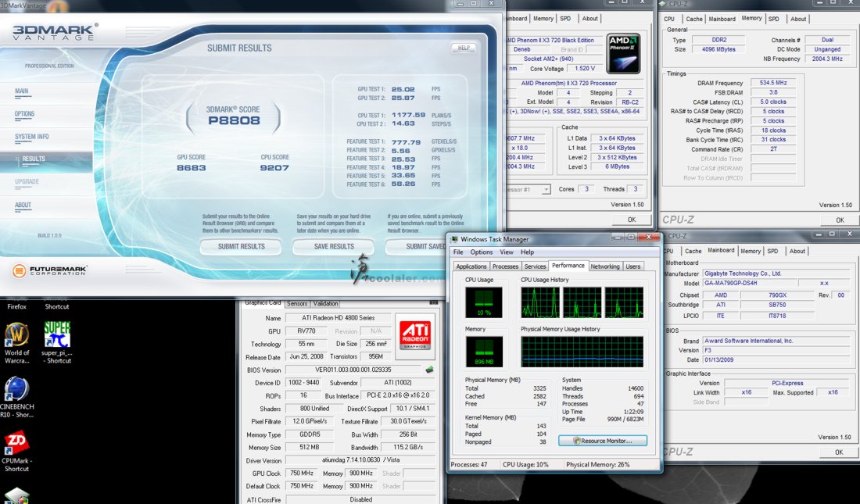
Task: Click "Physical Memory: 26%" in the status bar
Action: pyautogui.click(x=598, y=464)
